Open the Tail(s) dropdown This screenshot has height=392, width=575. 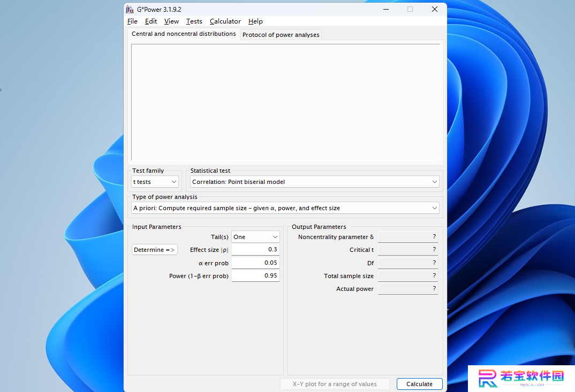click(x=255, y=237)
